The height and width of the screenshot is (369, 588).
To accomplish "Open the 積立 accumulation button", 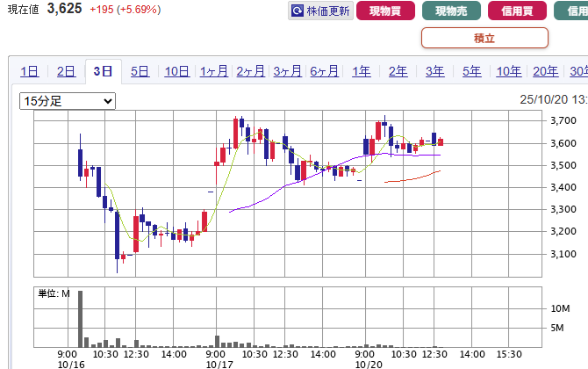I will click(484, 38).
